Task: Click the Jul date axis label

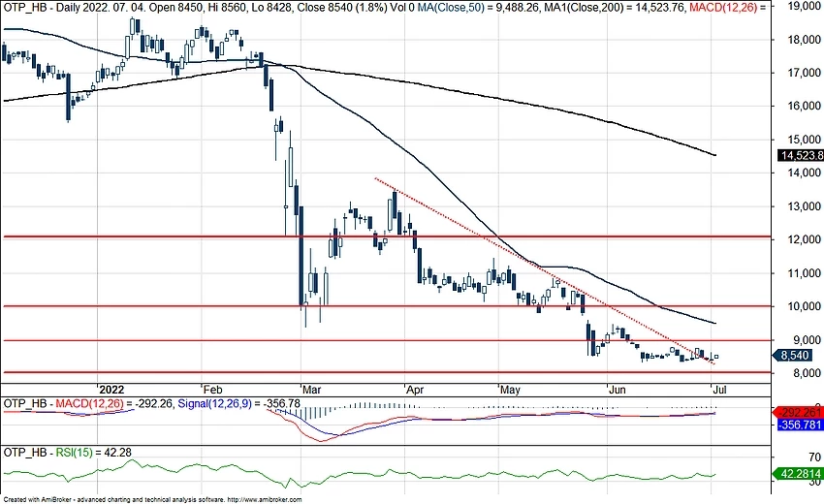Action: (x=719, y=390)
